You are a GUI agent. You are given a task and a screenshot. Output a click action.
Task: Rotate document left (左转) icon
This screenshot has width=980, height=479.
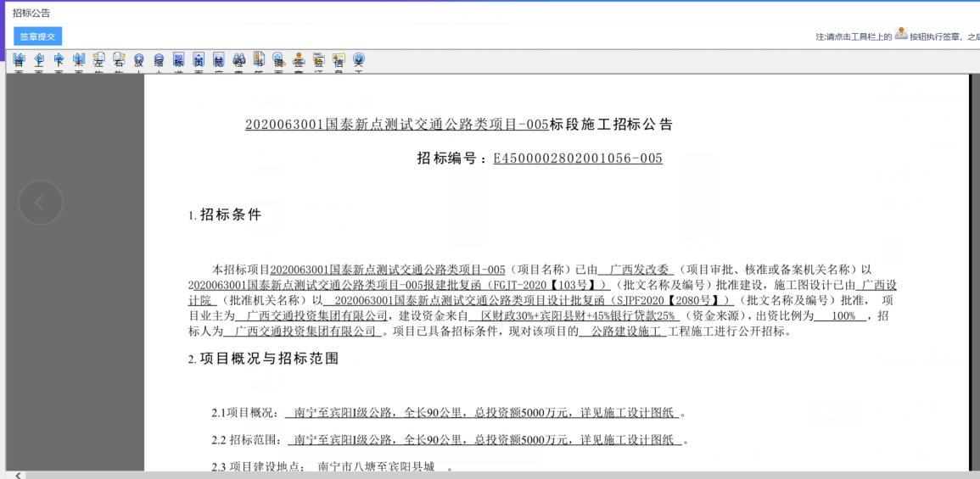pyautogui.click(x=98, y=61)
